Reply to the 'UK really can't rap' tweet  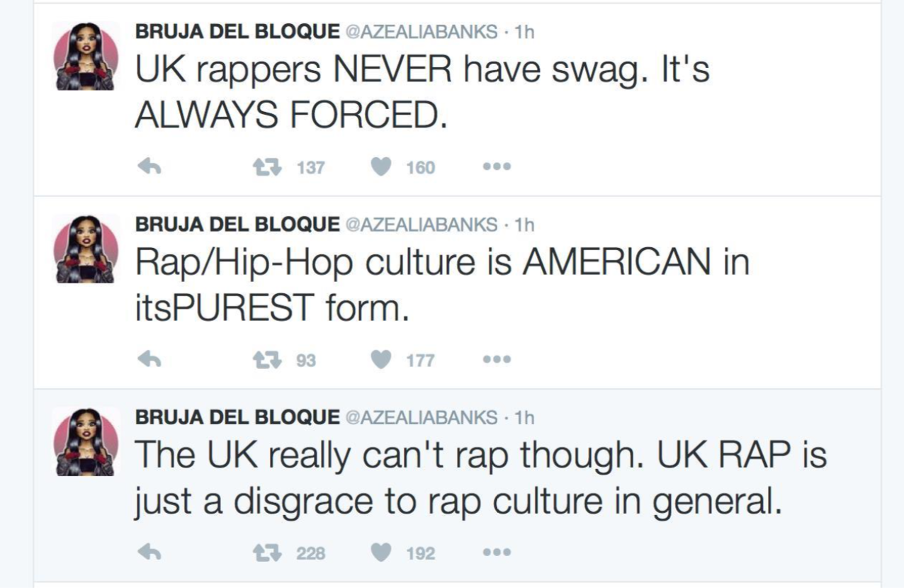[x=149, y=553]
